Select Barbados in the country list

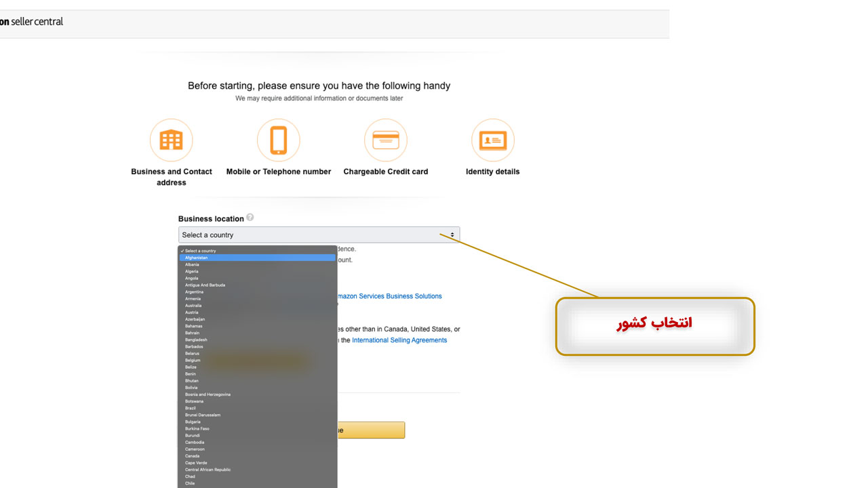pos(258,346)
